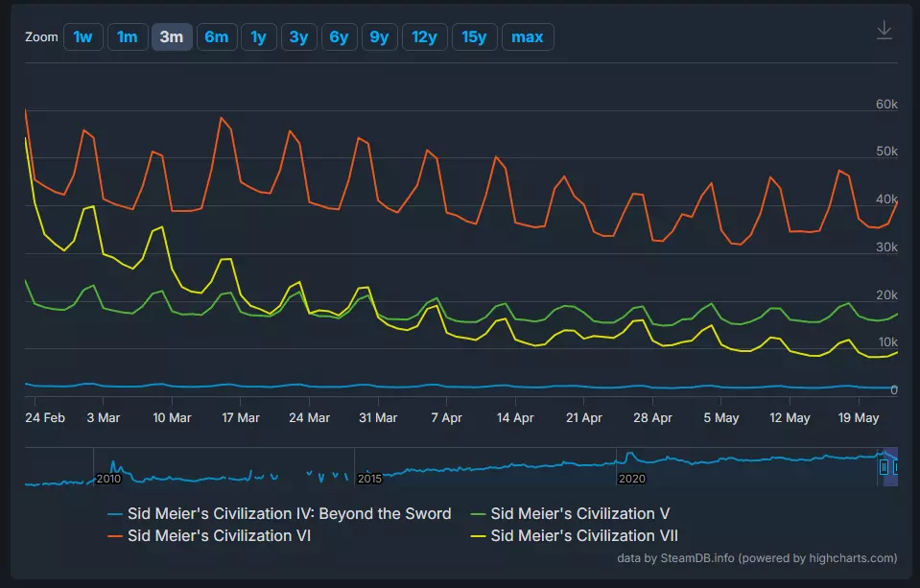Viewport: 920px width, 588px height.
Task: Click the 40k y-axis label
Action: tap(886, 200)
